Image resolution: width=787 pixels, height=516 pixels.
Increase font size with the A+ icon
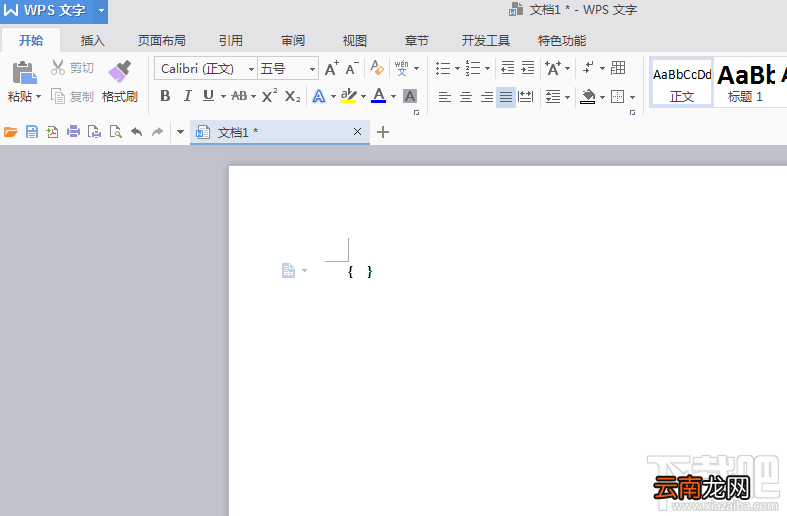(x=331, y=68)
